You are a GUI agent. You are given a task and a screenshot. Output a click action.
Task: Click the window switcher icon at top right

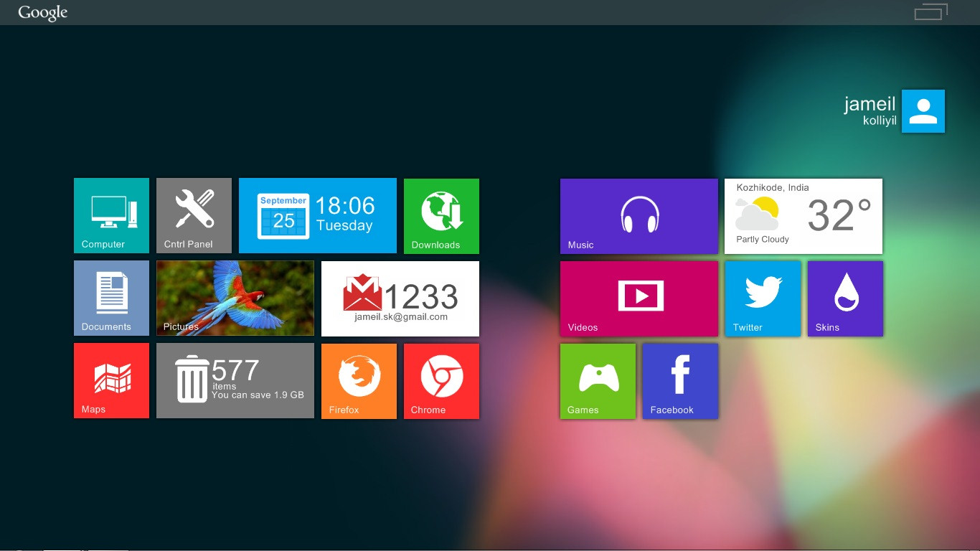pyautogui.click(x=930, y=11)
